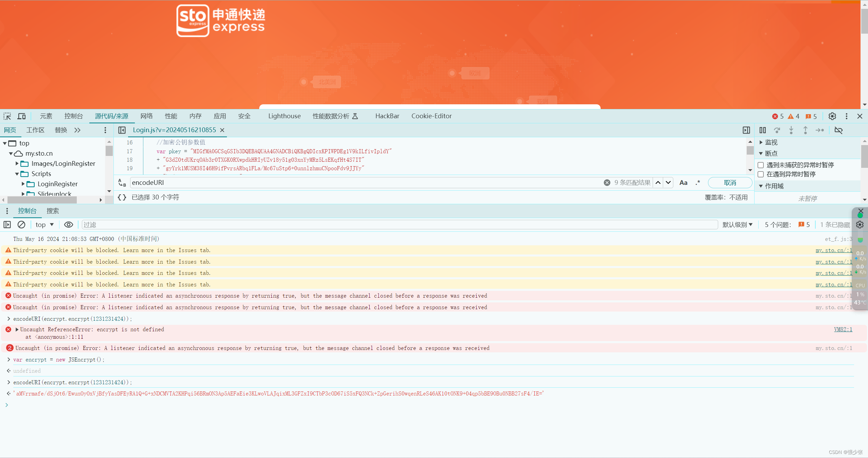868x458 pixels.
Task: Toggle device toolbar emulation icon
Action: (21, 116)
